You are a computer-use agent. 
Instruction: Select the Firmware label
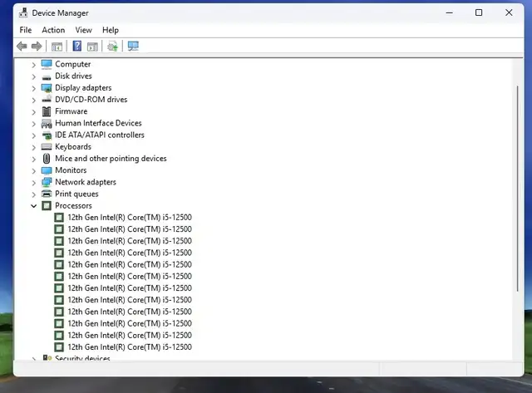coord(71,111)
